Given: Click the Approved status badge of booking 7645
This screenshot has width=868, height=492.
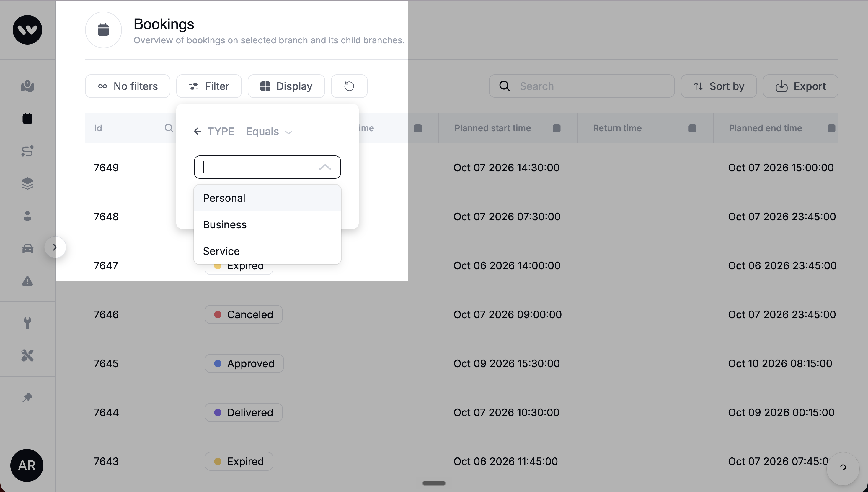Looking at the screenshot, I should coord(244,364).
